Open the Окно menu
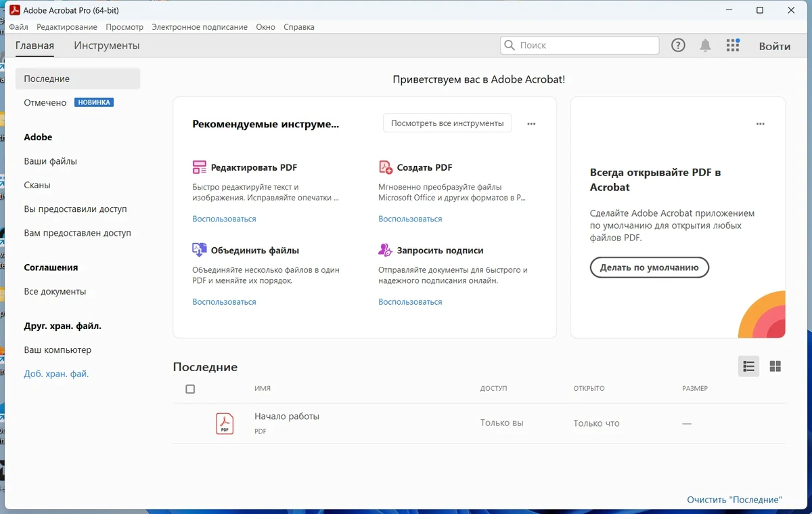This screenshot has height=514, width=812. click(265, 27)
